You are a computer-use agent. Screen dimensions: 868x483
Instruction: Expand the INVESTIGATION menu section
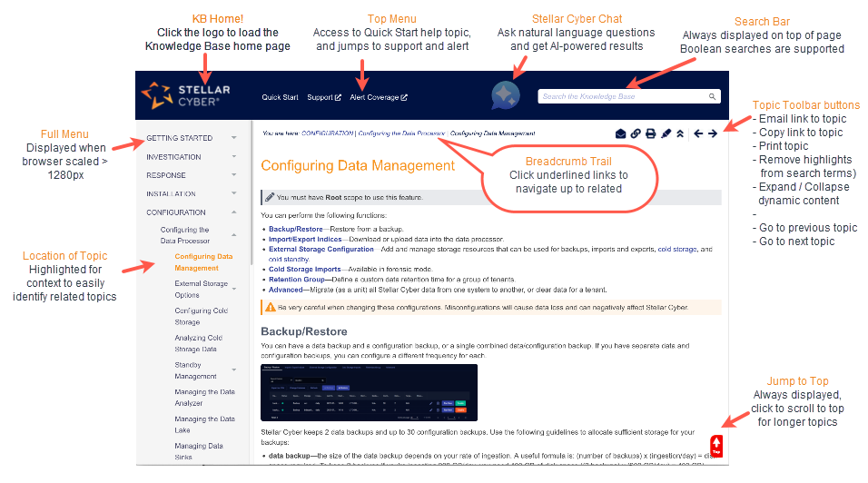(x=234, y=157)
